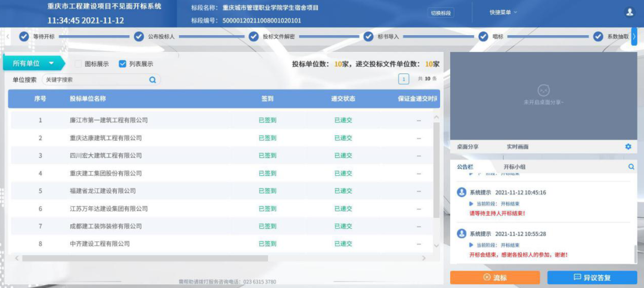Viewport: 644px width, 288px height.
Task: Click the 公布投标人 step check icon
Action: (x=139, y=36)
